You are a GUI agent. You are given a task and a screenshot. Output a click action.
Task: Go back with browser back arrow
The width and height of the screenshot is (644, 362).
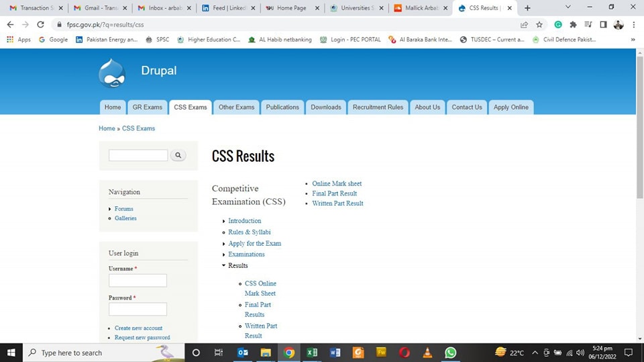10,25
